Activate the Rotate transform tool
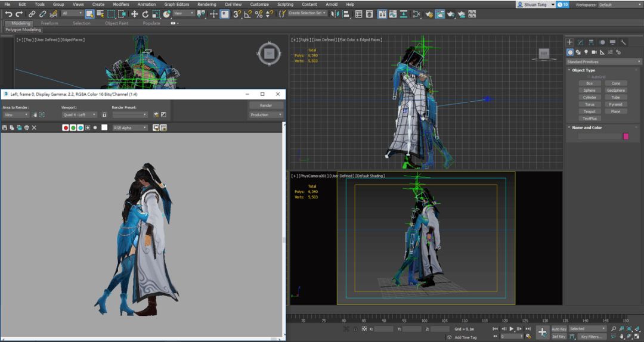This screenshot has height=342, width=644. tap(145, 14)
